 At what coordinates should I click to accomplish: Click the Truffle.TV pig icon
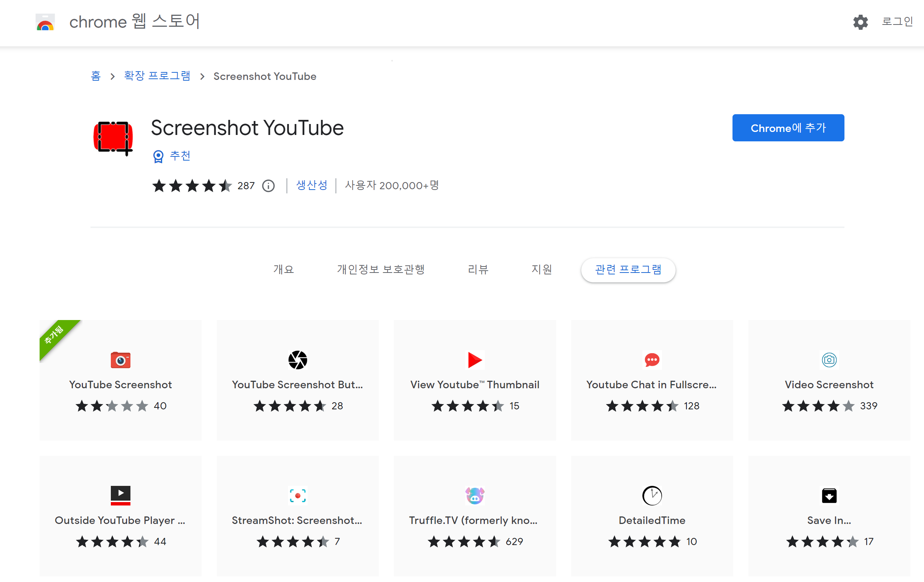pos(475,495)
